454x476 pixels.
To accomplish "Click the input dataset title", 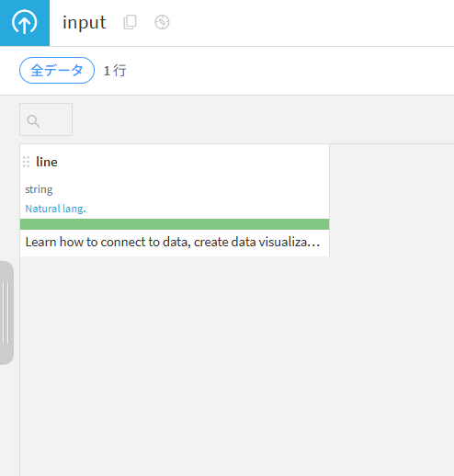I will (x=85, y=22).
